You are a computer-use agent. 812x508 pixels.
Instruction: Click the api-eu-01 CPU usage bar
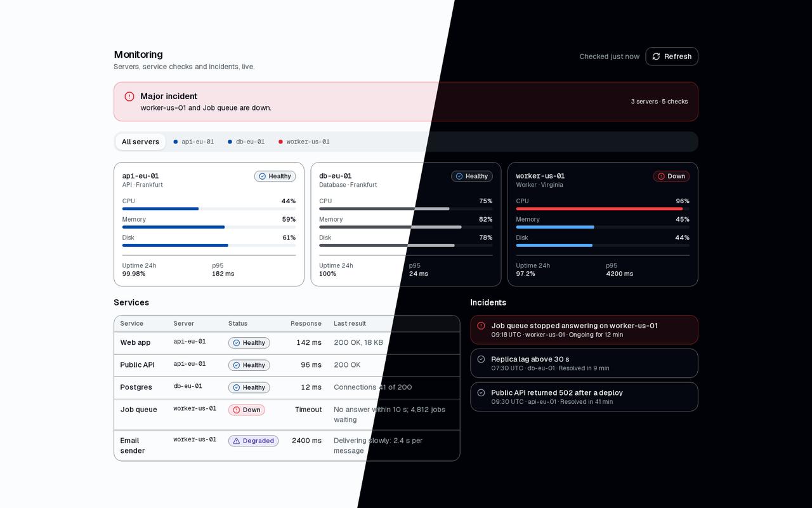[209, 208]
